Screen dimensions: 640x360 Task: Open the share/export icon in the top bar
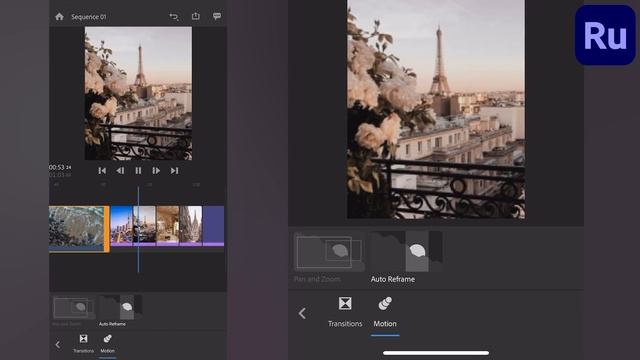point(196,16)
